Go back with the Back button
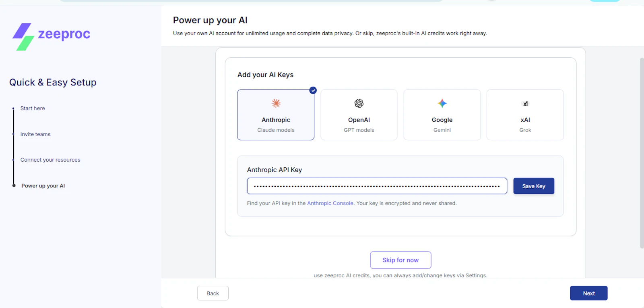The height and width of the screenshot is (308, 644). coord(213,293)
